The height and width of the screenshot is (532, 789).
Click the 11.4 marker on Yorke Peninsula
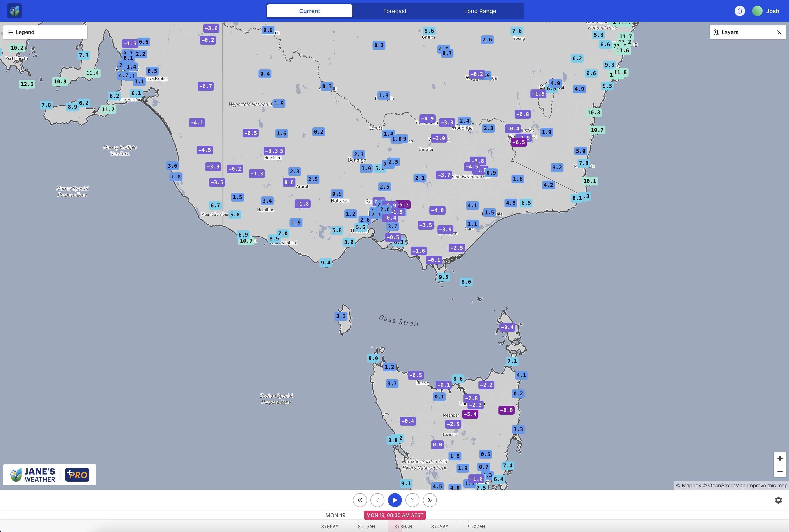93,73
